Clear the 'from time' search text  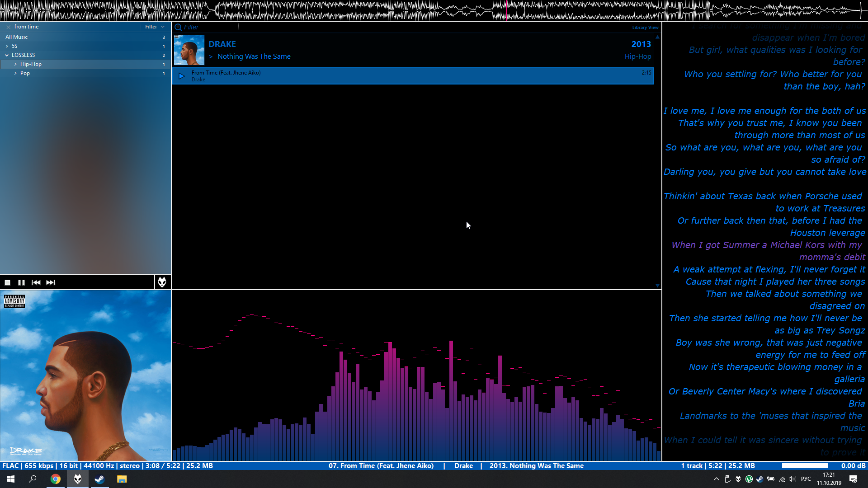point(8,27)
